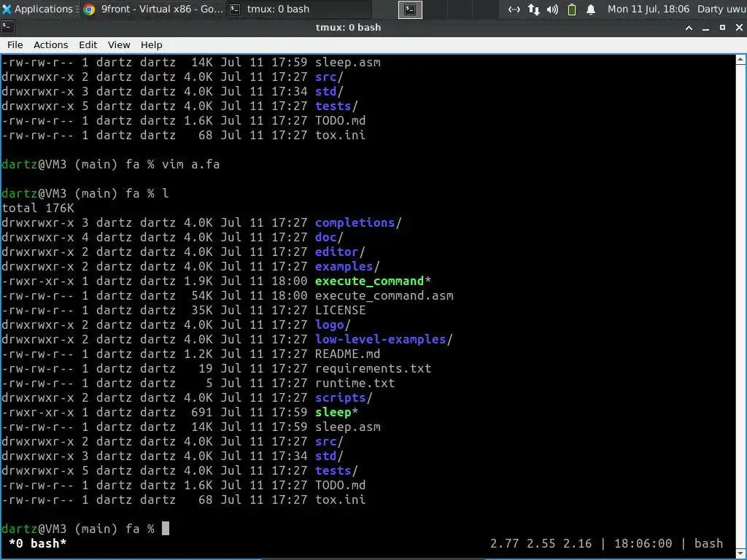Open the Applications menu icon
This screenshot has width=747, height=560.
coord(7,9)
